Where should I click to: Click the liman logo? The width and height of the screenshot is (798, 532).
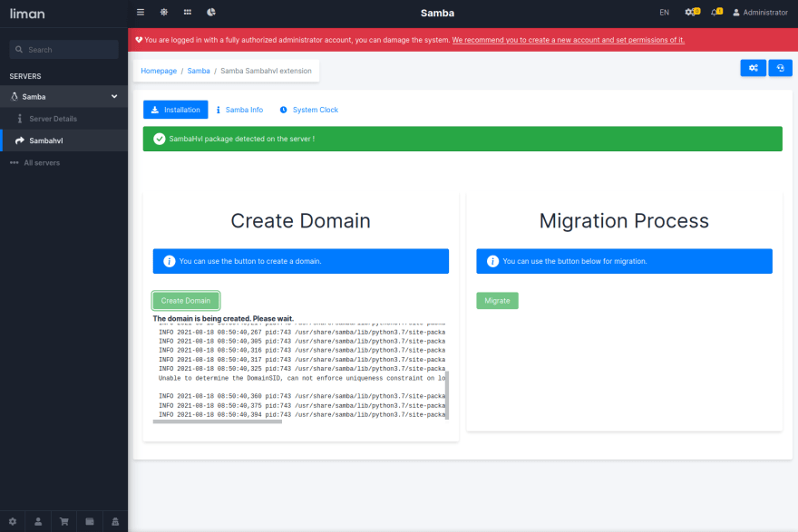pyautogui.click(x=27, y=14)
